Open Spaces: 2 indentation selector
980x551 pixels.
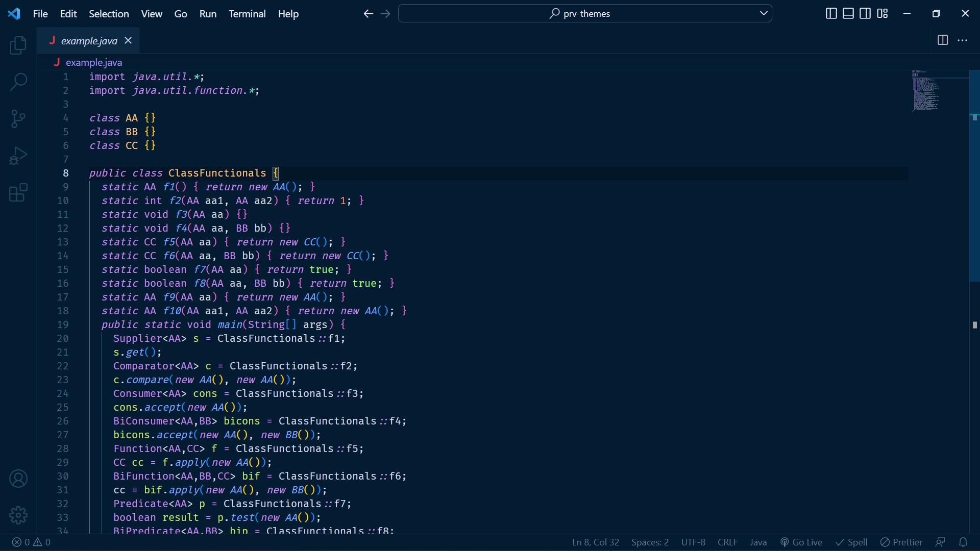pyautogui.click(x=650, y=542)
